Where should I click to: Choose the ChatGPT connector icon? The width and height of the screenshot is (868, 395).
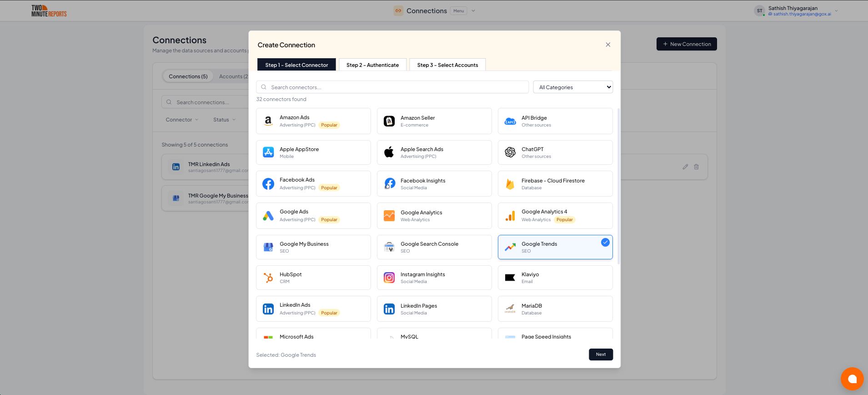tap(510, 152)
